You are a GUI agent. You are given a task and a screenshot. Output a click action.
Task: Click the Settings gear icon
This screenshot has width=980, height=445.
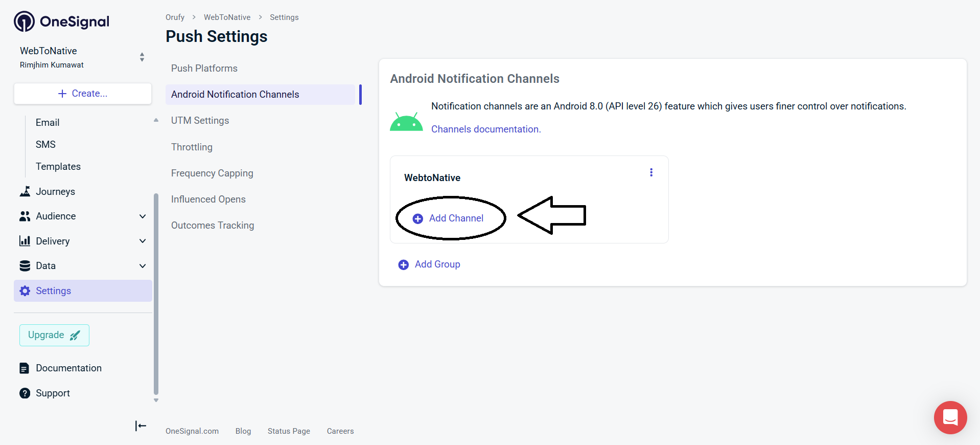tap(25, 291)
